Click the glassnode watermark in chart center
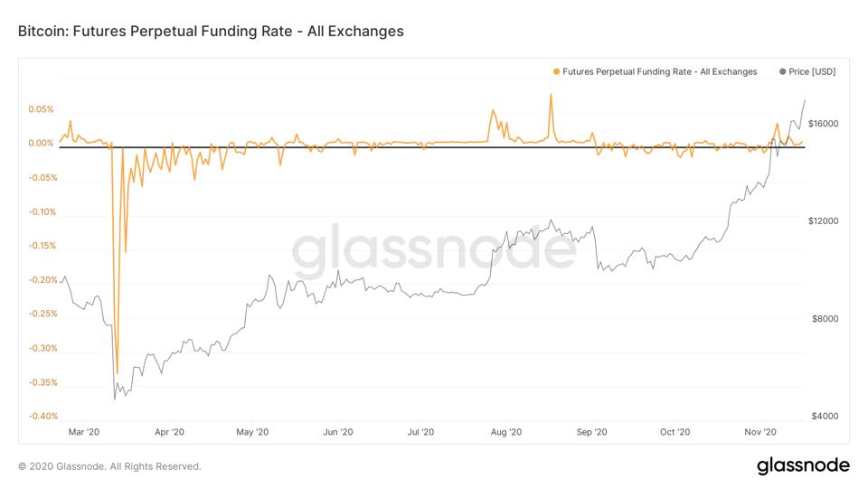This screenshot has height=488, width=868. (434, 250)
